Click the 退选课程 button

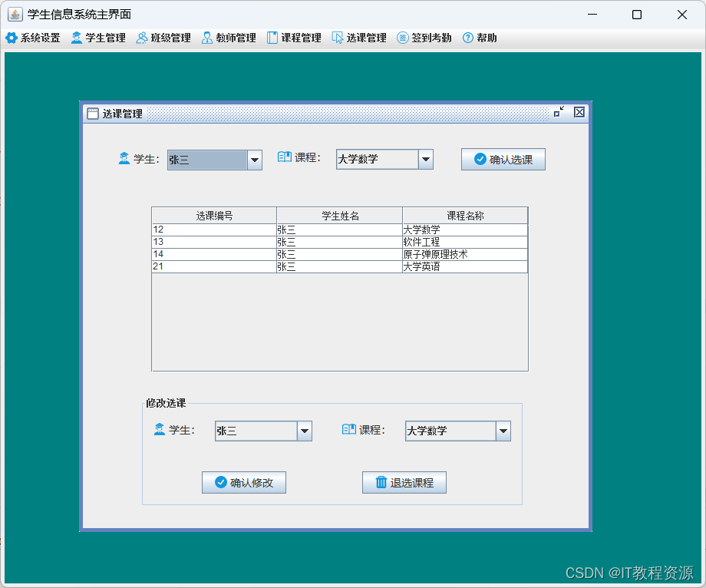coord(404,483)
